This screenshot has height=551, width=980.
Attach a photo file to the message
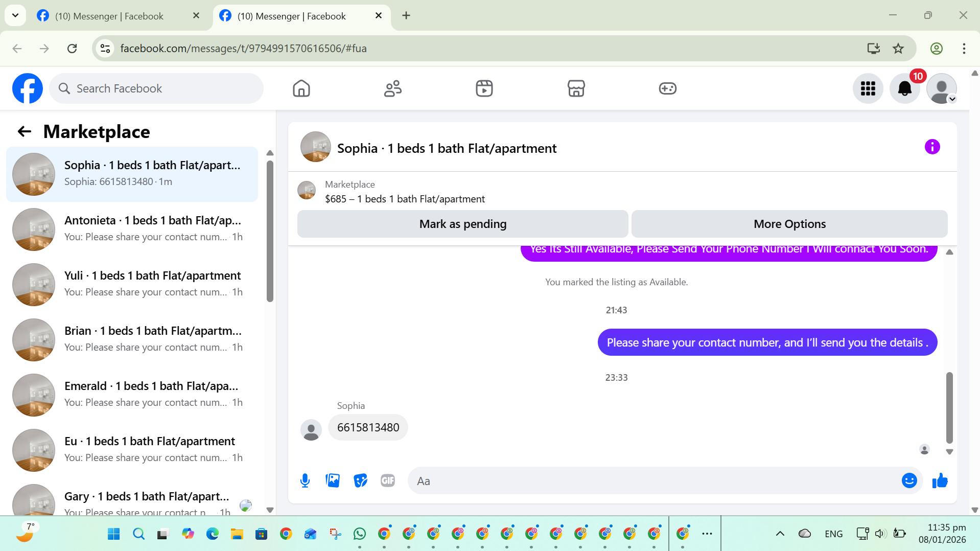pyautogui.click(x=333, y=481)
